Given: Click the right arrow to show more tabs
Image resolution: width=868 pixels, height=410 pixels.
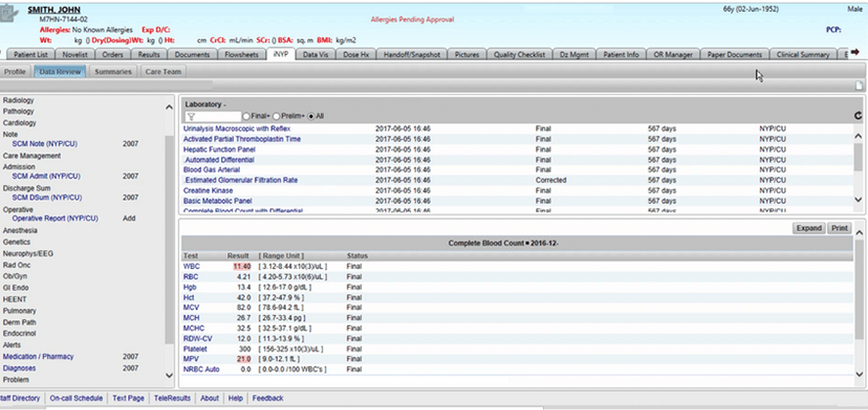Looking at the screenshot, I should pyautogui.click(x=854, y=52).
